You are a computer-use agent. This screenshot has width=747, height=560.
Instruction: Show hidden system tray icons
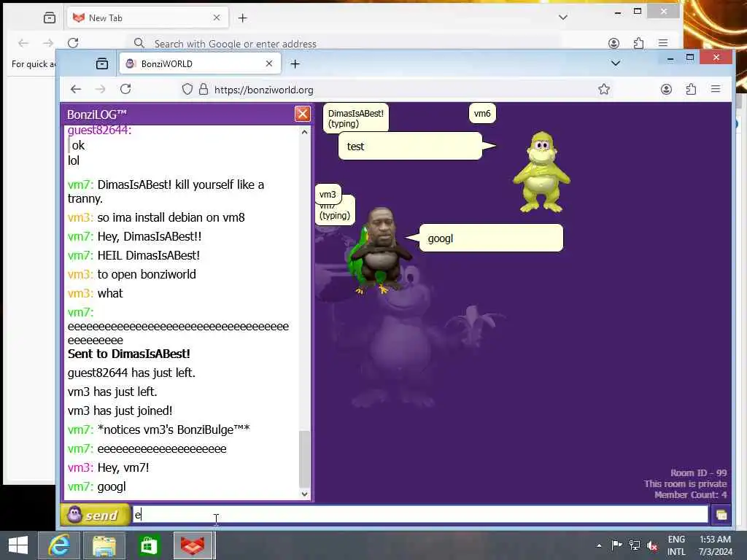(x=599, y=545)
